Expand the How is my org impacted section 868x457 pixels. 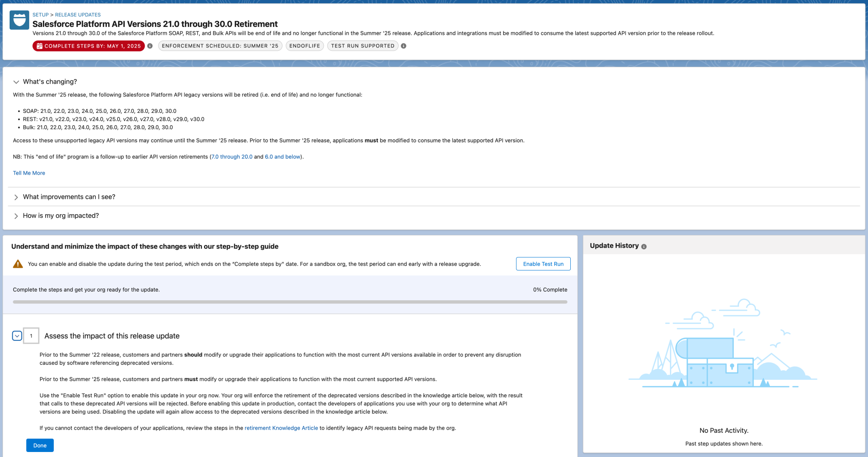coord(16,216)
